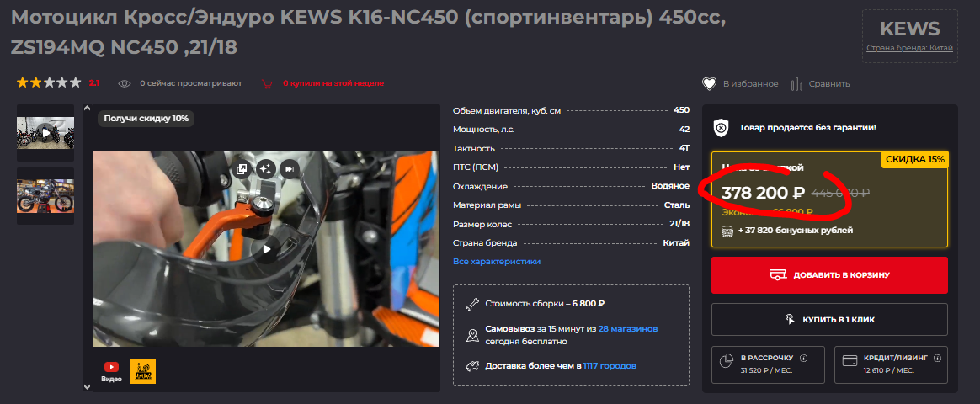Click the no-warranty shield icon
Image resolution: width=980 pixels, height=404 pixels.
(721, 128)
